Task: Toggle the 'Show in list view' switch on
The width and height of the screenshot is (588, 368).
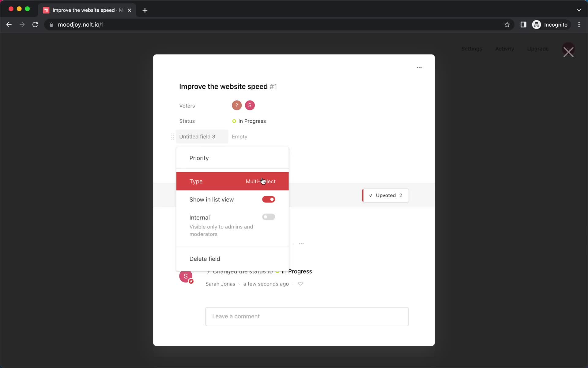Action: 269,199
